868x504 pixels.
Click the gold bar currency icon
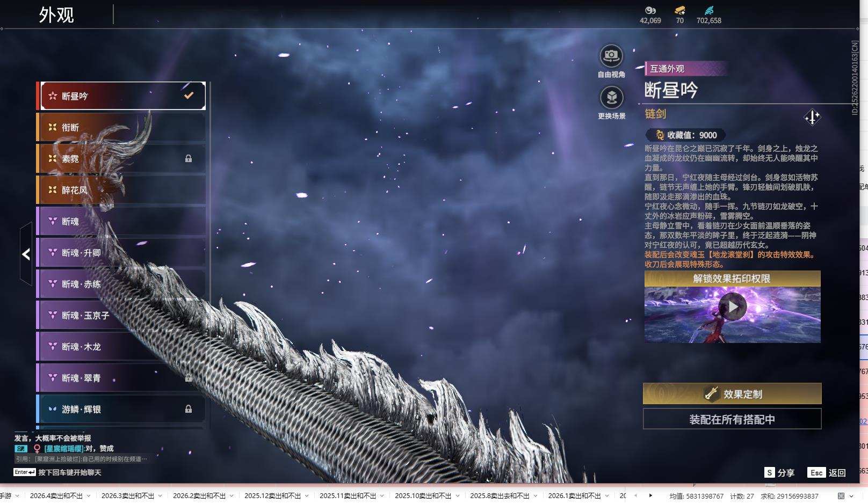680,10
